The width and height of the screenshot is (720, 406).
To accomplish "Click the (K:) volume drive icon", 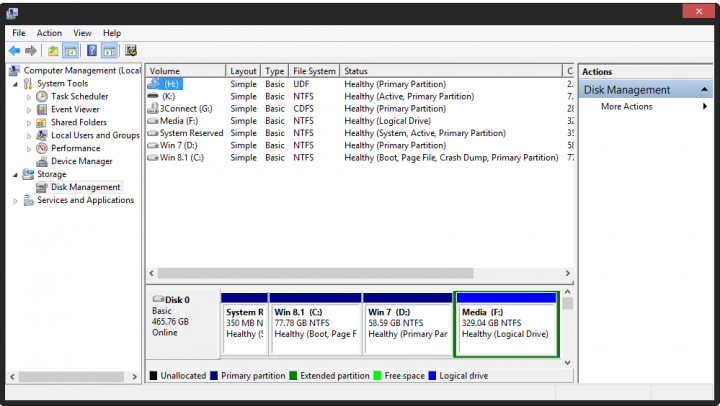I will click(153, 96).
